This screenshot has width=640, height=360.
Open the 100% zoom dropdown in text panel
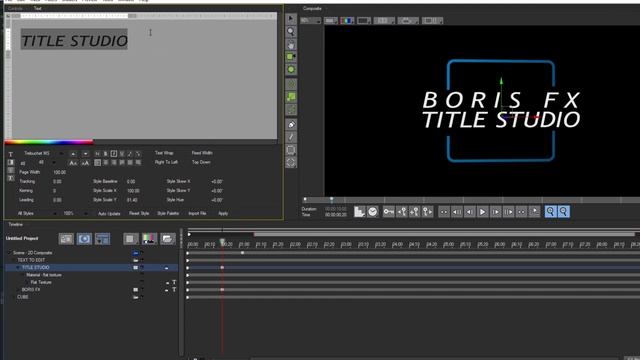tap(86, 213)
